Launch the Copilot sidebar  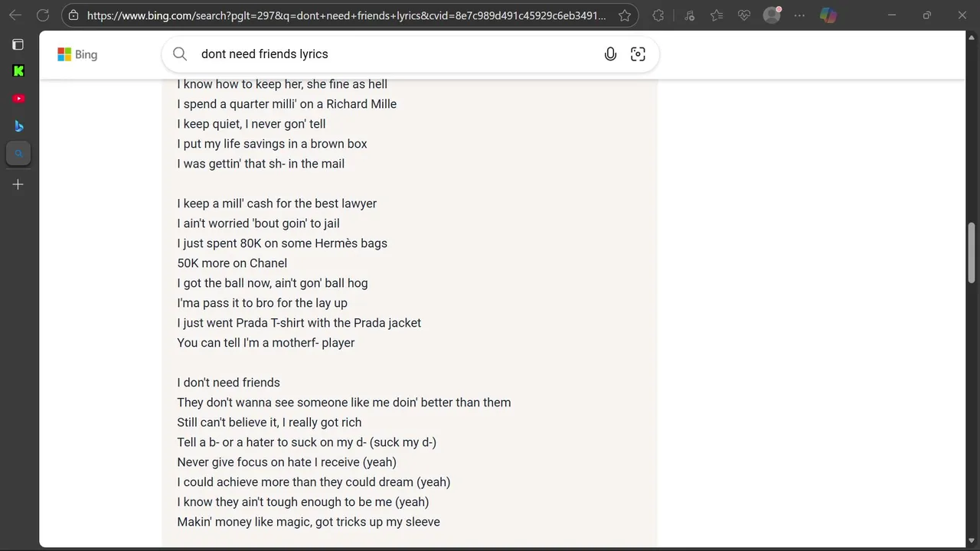click(828, 15)
